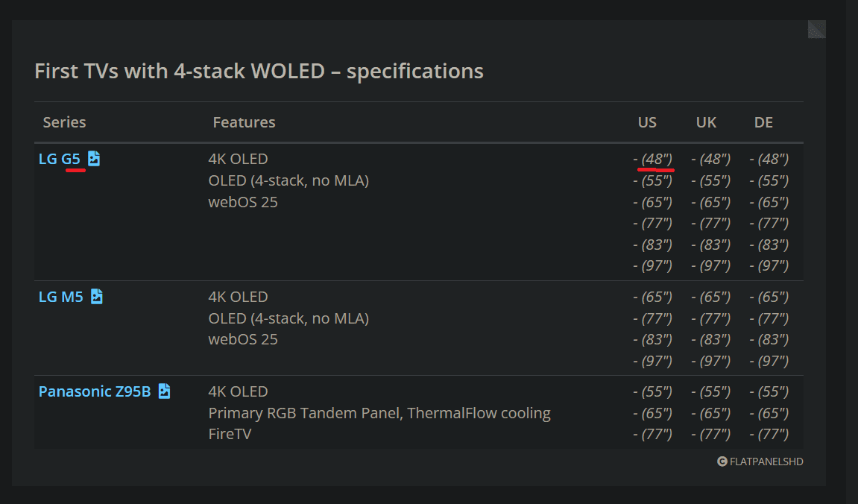Select the DE 97" entry for LG G5
The width and height of the screenshot is (858, 504).
tap(769, 265)
